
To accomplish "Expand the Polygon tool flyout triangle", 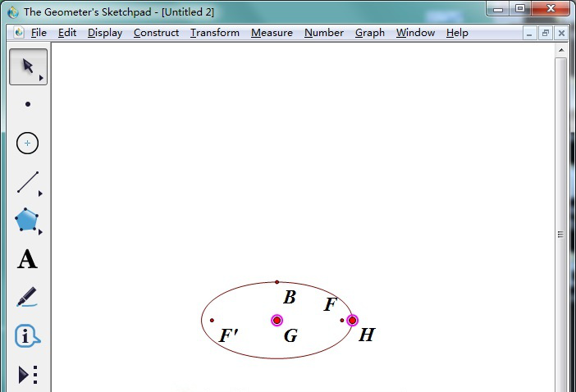I will point(40,232).
